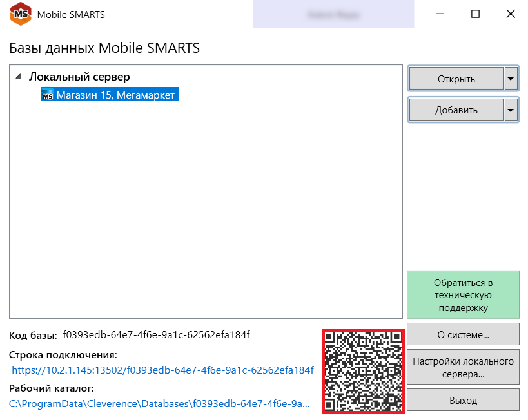Image resolution: width=528 pixels, height=420 pixels.
Task: Open the О системе... dialog
Action: pos(463,335)
